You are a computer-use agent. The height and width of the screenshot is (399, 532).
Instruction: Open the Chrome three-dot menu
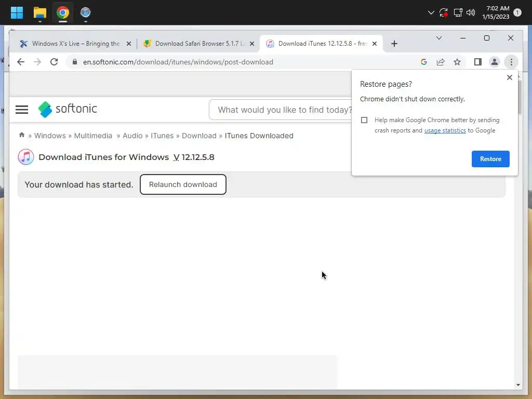click(511, 62)
